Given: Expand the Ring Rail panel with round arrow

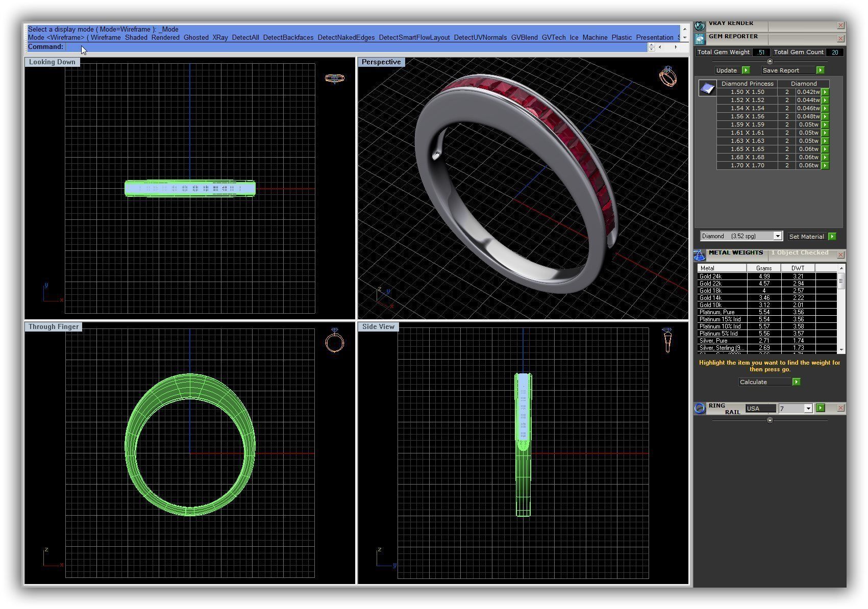Looking at the screenshot, I should coord(770,421).
